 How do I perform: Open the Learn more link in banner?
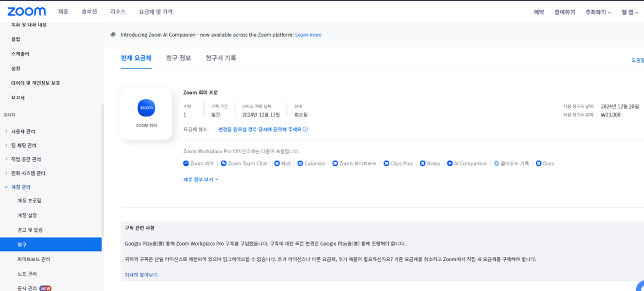(x=308, y=35)
